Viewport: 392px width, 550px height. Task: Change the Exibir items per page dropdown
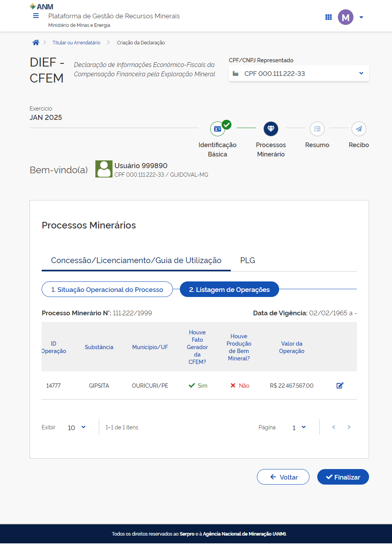coord(77,427)
